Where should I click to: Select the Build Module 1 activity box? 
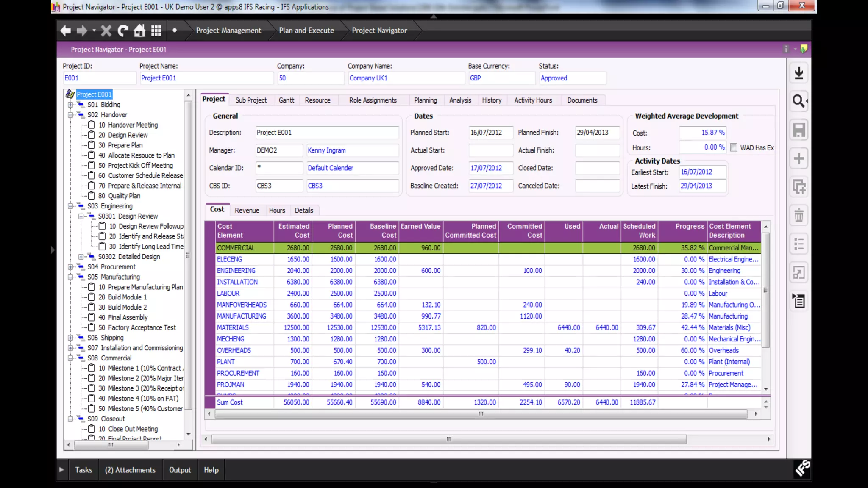(x=91, y=297)
